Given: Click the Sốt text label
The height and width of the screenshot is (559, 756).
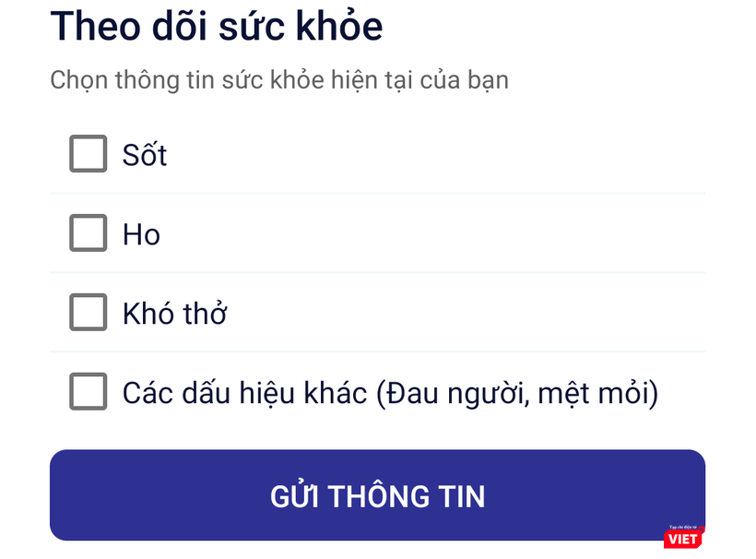Looking at the screenshot, I should [145, 155].
